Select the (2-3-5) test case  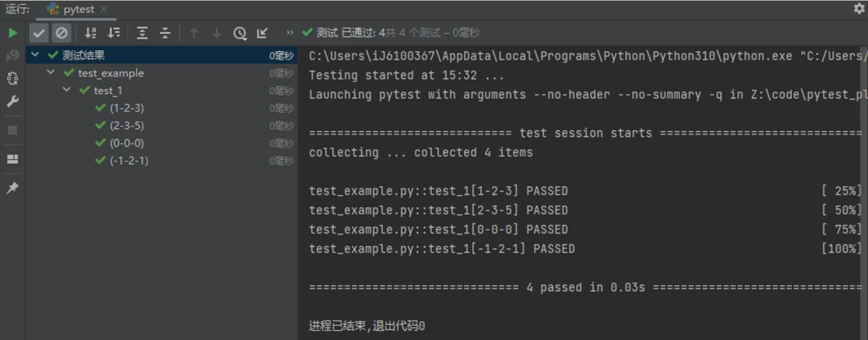pyautogui.click(x=127, y=125)
